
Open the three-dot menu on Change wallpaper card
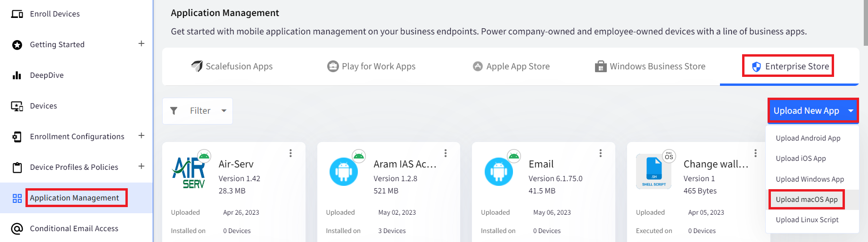click(x=755, y=153)
